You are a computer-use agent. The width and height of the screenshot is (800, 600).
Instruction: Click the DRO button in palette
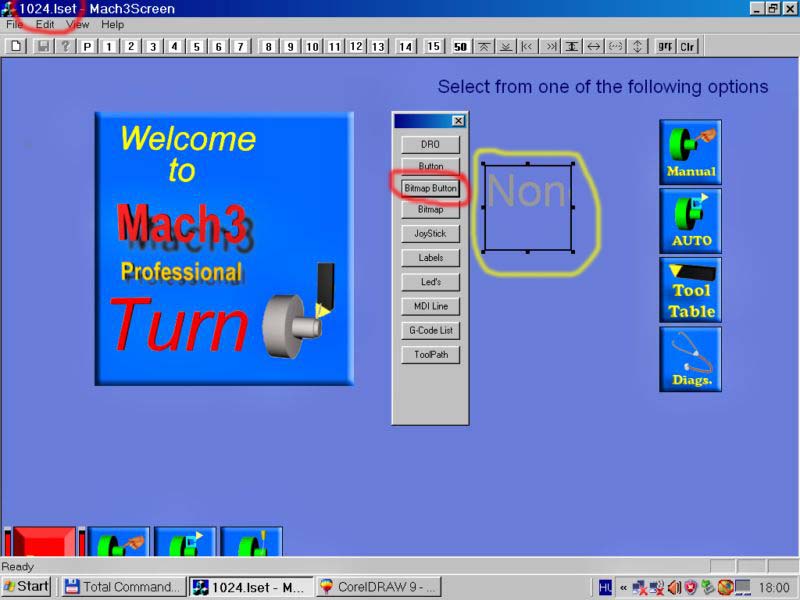pyautogui.click(x=430, y=144)
